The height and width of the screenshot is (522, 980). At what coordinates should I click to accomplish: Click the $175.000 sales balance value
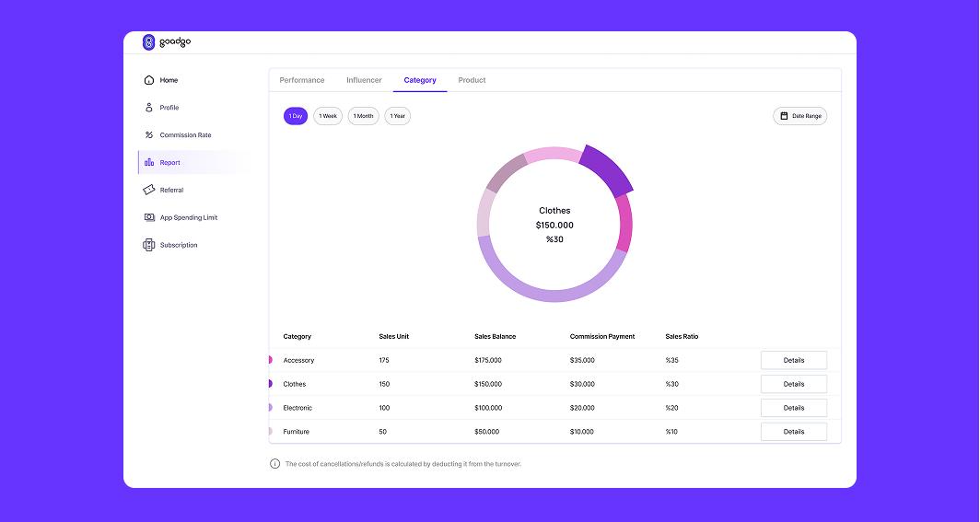tap(488, 360)
